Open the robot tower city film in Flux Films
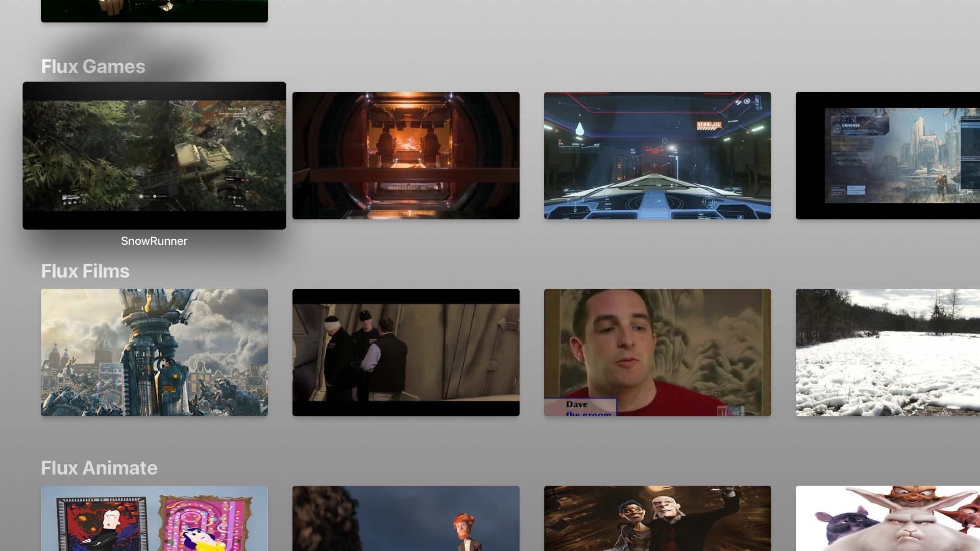This screenshot has height=551, width=980. tap(154, 353)
